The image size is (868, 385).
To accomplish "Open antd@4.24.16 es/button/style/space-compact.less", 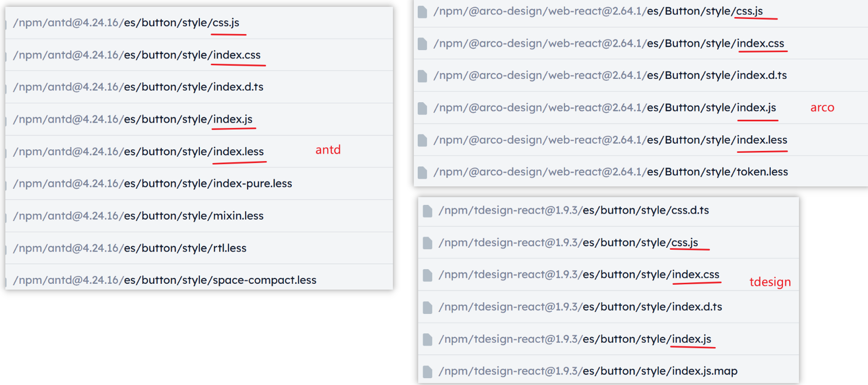I will click(165, 280).
